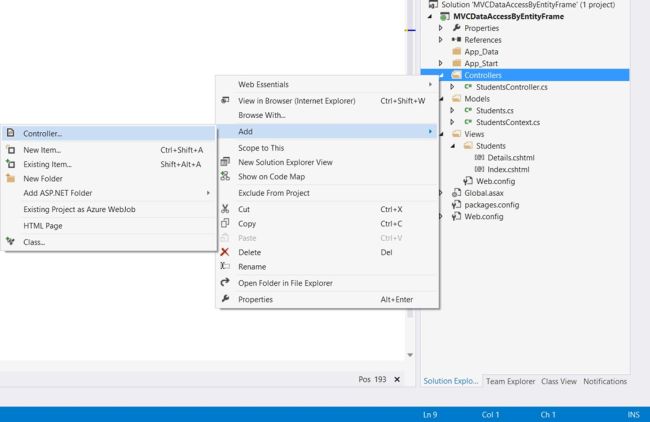Collapse the Students views folder
Viewport: 650px width, 422px height.
453,146
